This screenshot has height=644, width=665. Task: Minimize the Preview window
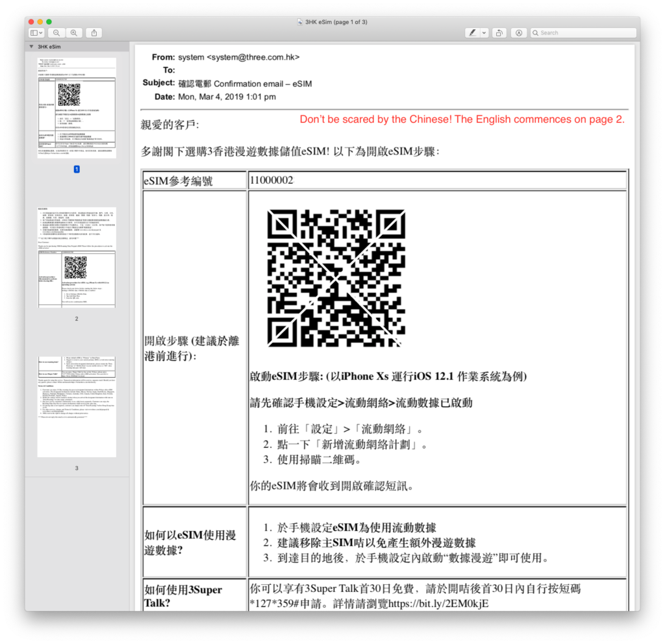pyautogui.click(x=40, y=21)
